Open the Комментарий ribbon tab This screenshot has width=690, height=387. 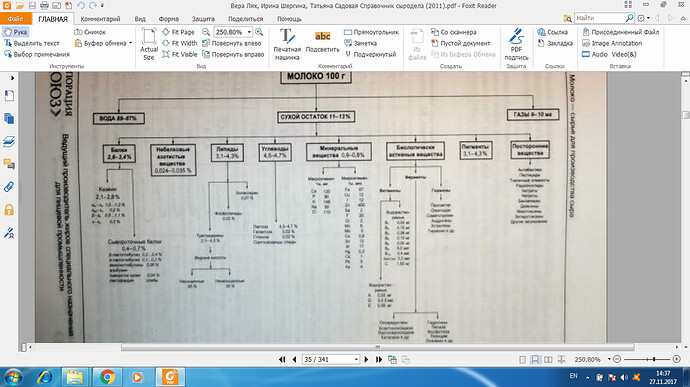(100, 19)
